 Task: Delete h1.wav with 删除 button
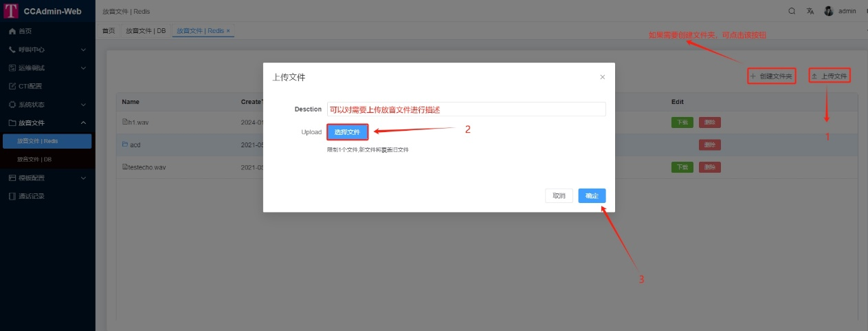(710, 122)
